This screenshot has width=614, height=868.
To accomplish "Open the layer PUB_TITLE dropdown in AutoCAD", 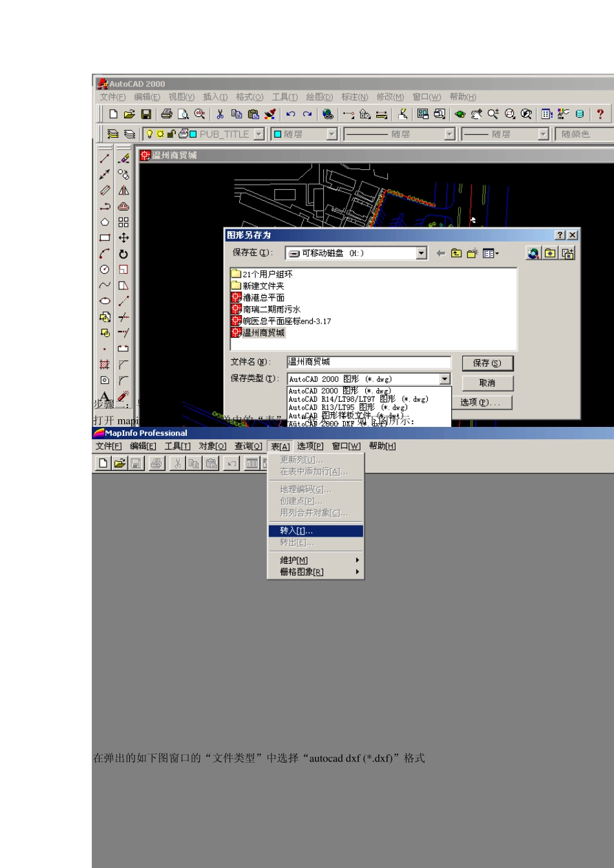I will pyautogui.click(x=259, y=134).
